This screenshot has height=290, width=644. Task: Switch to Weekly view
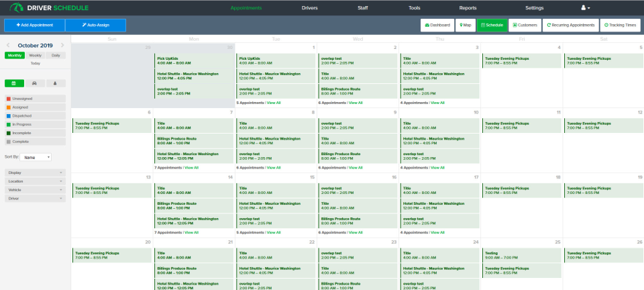pos(36,56)
